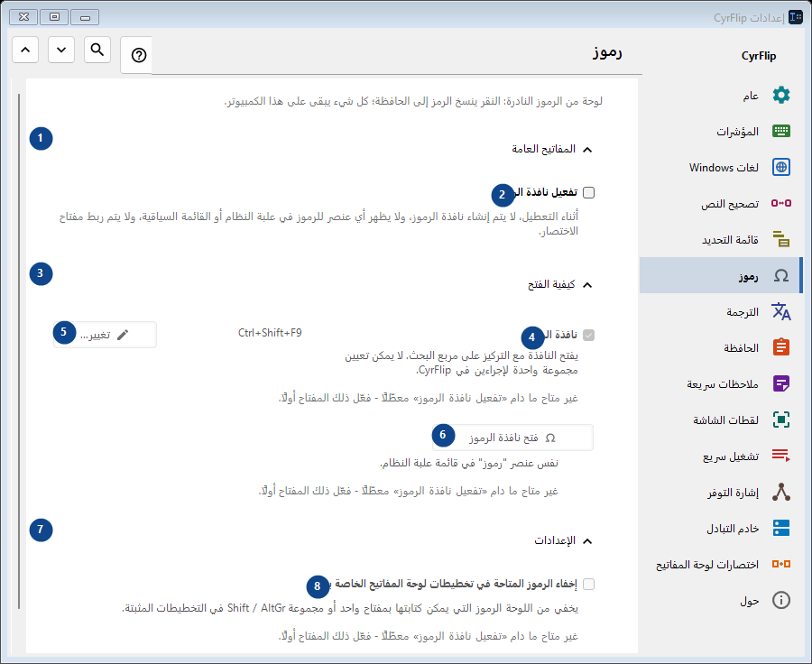Image resolution: width=812 pixels, height=664 pixels.
Task: Click the لغات Windows globe icon
Action: pyautogui.click(x=781, y=167)
